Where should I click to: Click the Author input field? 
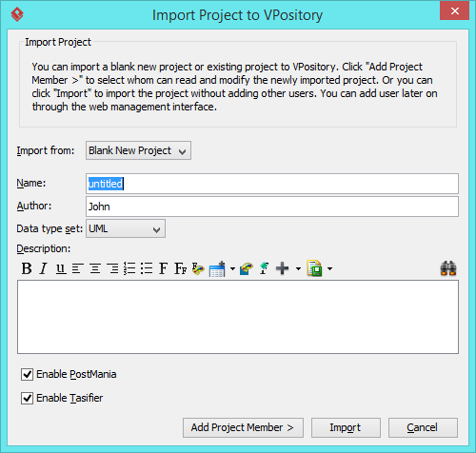click(x=272, y=207)
